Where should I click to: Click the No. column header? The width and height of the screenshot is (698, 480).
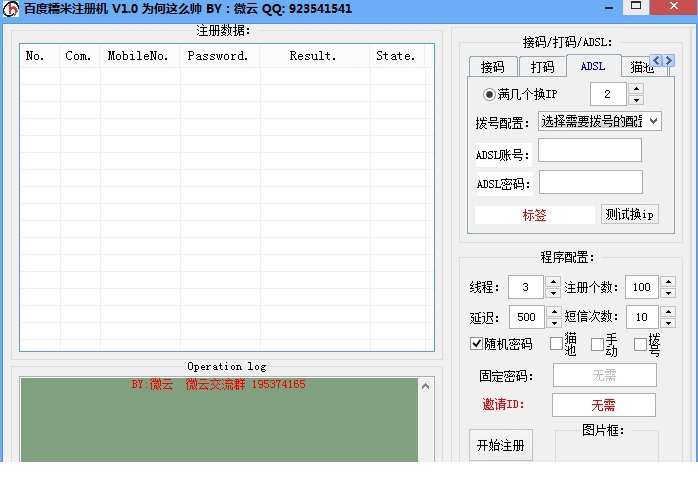40,56
